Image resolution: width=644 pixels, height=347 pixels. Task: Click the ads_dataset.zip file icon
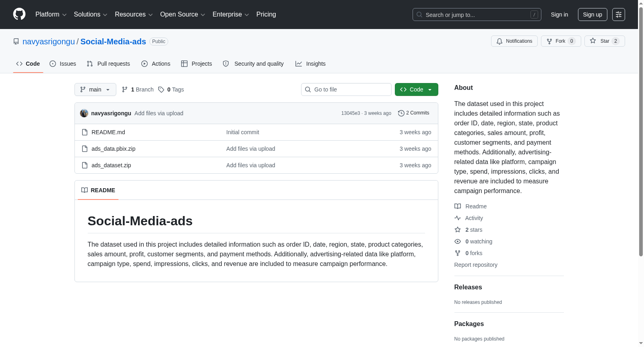(x=85, y=165)
